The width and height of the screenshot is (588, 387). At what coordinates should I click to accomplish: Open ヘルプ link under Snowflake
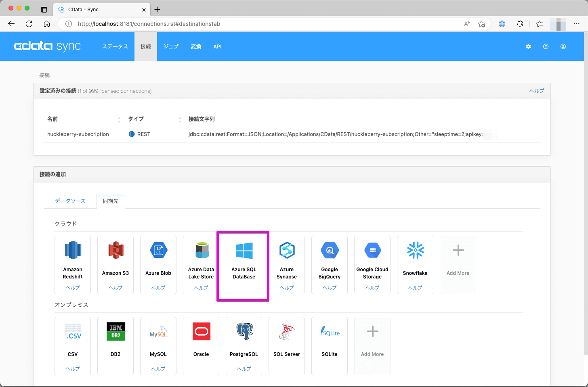415,288
